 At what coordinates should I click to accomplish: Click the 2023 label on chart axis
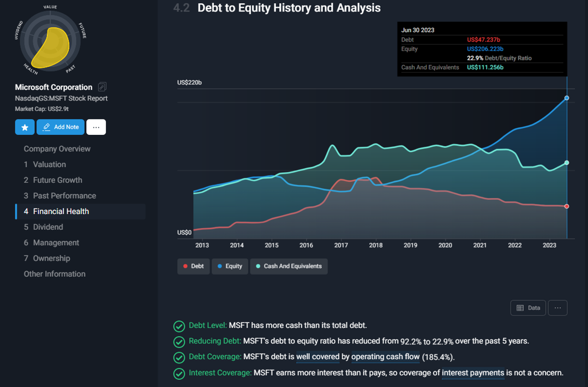[549, 245]
